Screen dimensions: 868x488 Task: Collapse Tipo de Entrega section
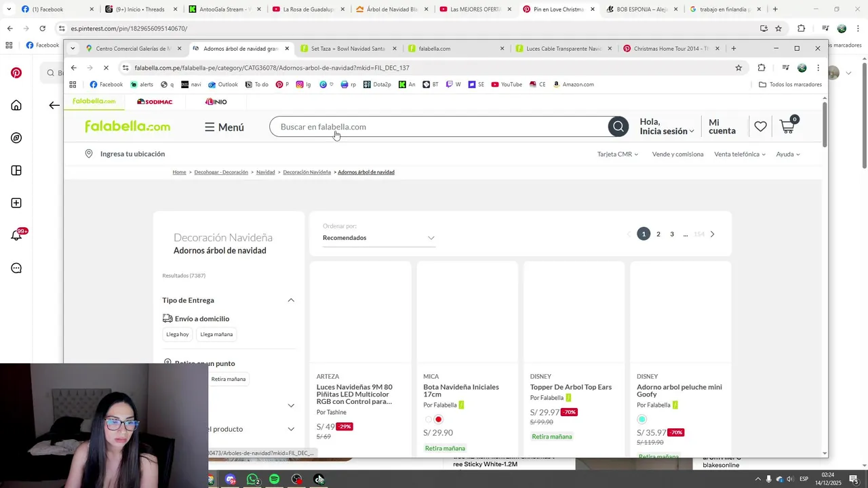pos(291,300)
